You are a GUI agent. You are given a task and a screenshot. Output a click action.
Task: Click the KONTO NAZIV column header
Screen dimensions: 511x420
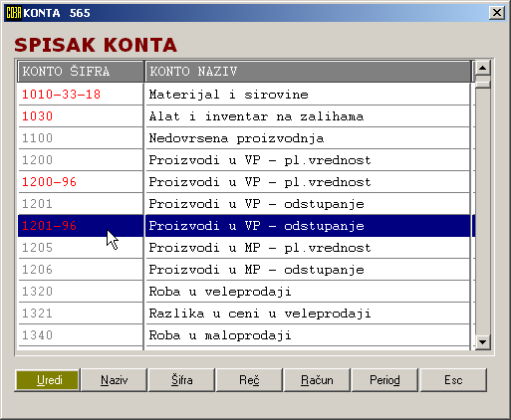(308, 72)
